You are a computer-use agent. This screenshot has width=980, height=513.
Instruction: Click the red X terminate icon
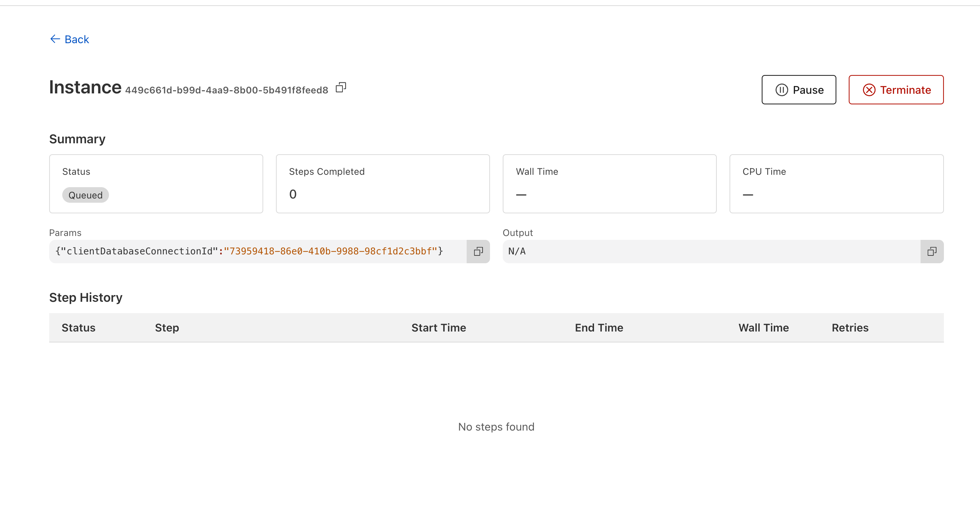(x=869, y=90)
